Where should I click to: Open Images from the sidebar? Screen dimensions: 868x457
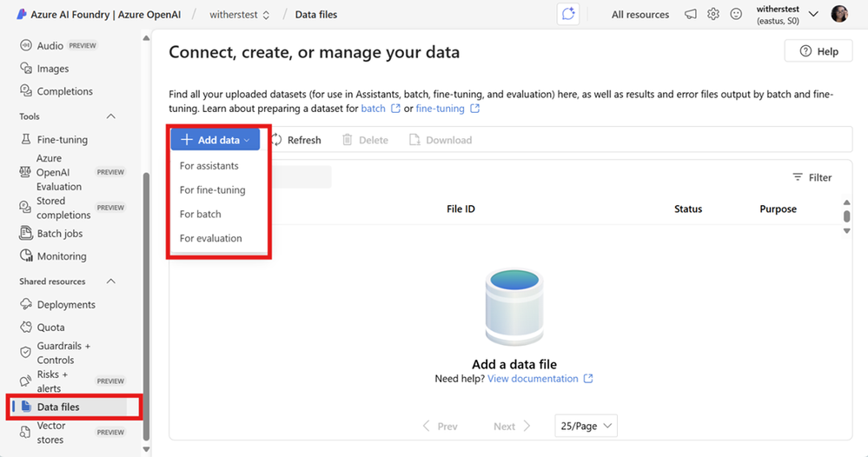tap(53, 69)
